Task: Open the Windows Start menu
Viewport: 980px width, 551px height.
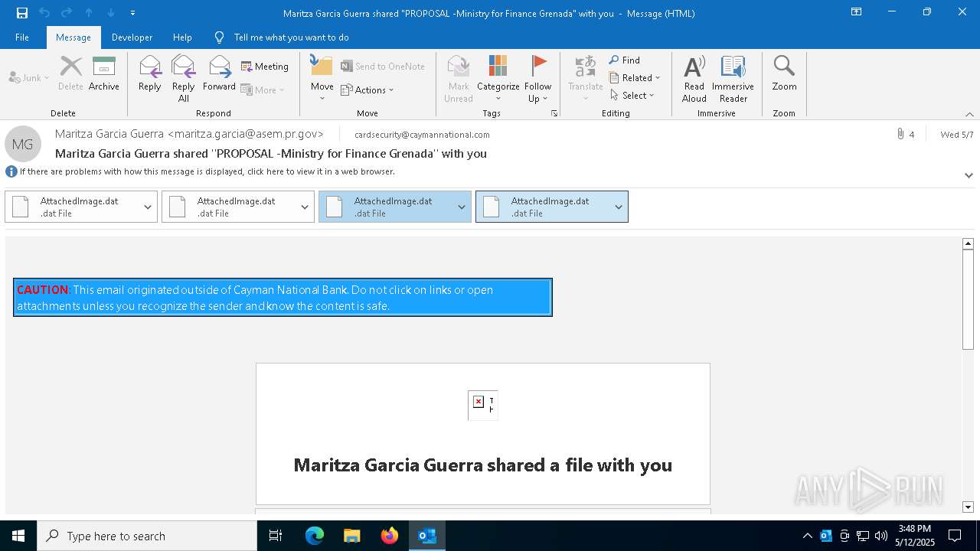Action: pos(18,536)
